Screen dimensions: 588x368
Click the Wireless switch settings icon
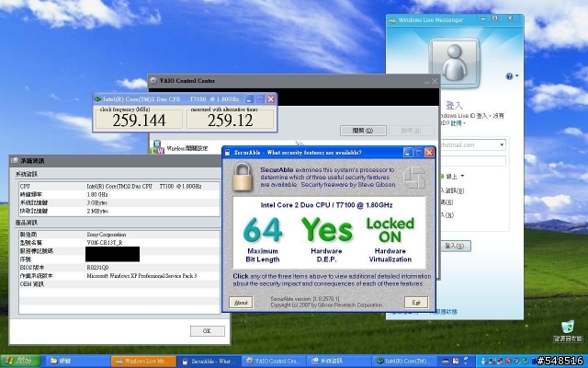(157, 147)
